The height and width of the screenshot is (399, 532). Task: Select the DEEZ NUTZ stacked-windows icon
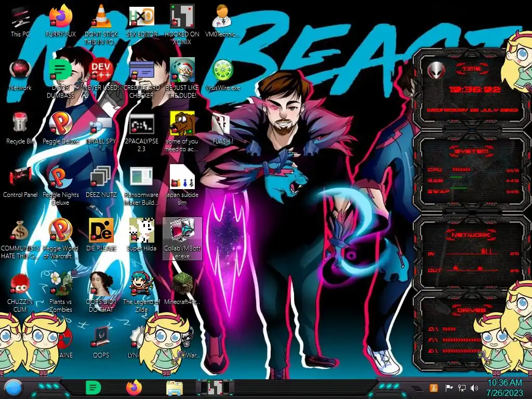101,182
